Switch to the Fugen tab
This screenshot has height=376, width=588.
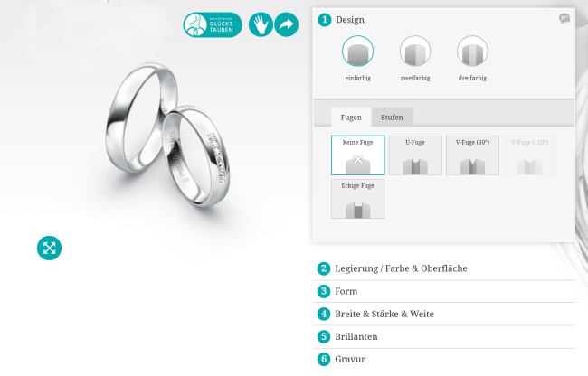pyautogui.click(x=351, y=117)
